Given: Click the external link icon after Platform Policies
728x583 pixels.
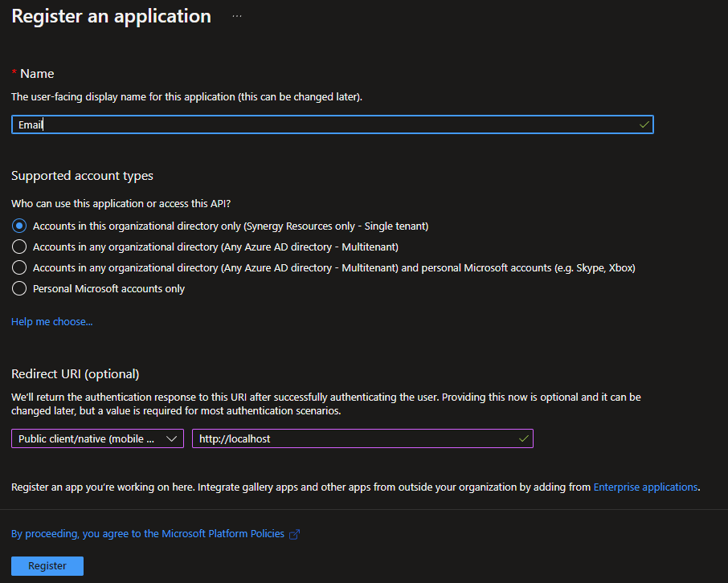Looking at the screenshot, I should pyautogui.click(x=294, y=534).
